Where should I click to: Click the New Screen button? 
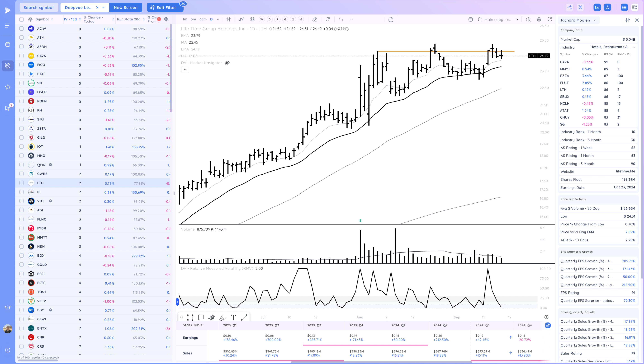coord(126,8)
